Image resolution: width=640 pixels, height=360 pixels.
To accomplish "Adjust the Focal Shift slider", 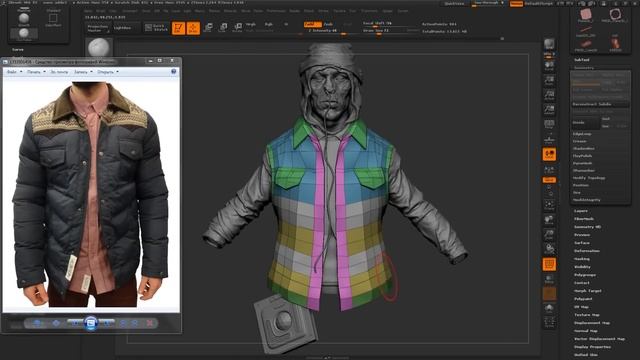I will click(x=387, y=24).
